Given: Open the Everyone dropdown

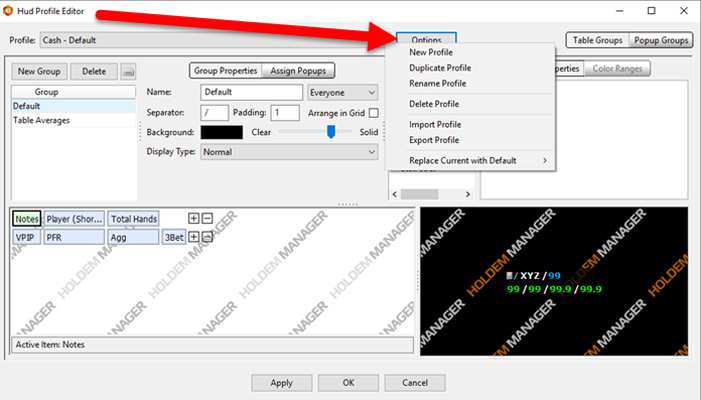Looking at the screenshot, I should pos(342,93).
